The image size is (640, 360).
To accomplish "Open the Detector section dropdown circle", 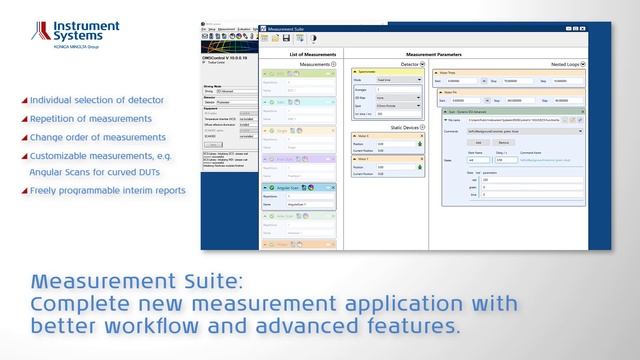I will [x=422, y=64].
